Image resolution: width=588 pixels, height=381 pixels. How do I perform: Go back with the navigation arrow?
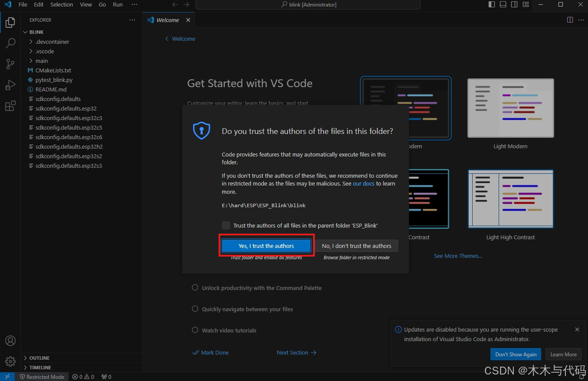pyautogui.click(x=175, y=4)
